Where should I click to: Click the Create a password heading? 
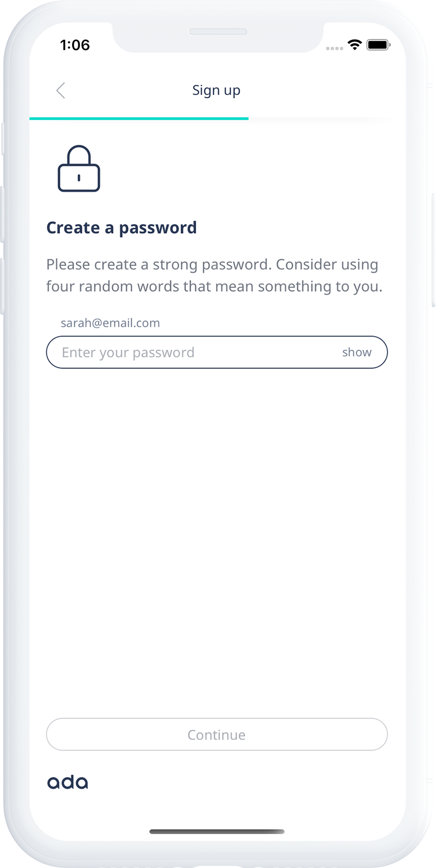[x=122, y=228]
